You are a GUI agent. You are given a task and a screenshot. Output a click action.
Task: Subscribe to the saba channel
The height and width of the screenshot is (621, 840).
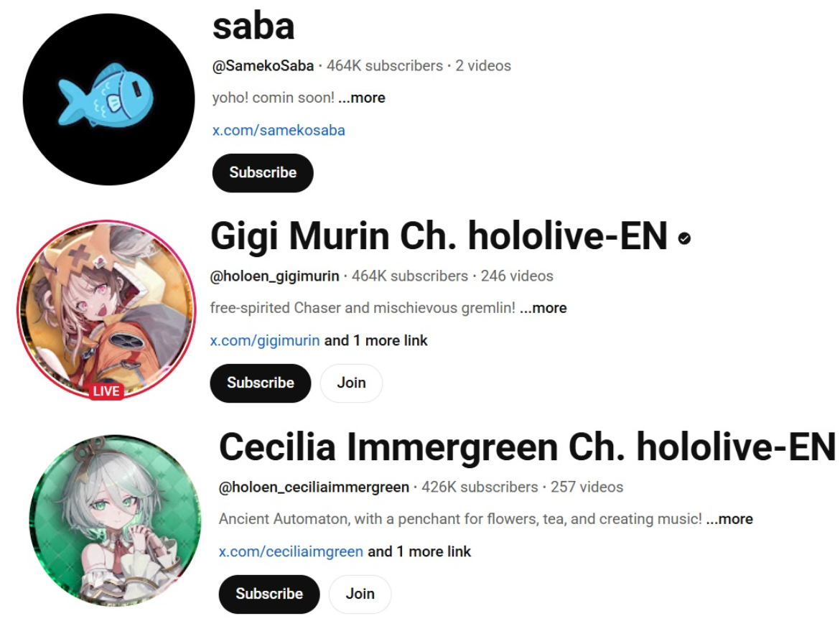pos(263,172)
